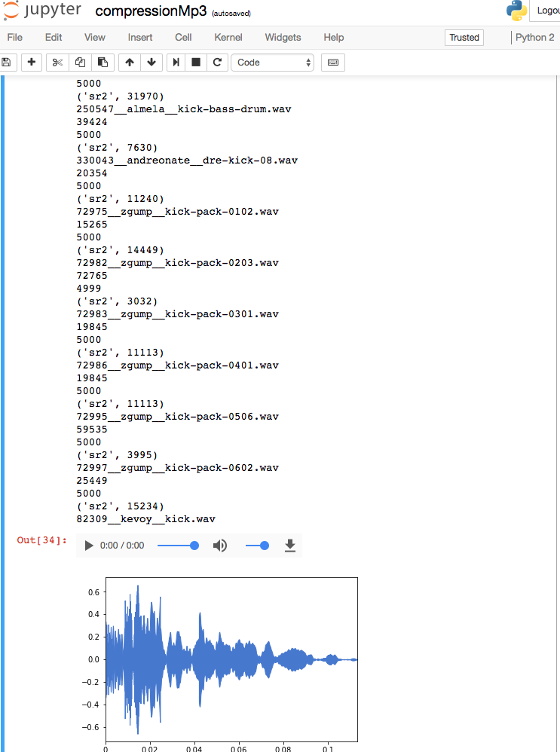Click output value 72765
560x752 pixels.
pyautogui.click(x=92, y=276)
